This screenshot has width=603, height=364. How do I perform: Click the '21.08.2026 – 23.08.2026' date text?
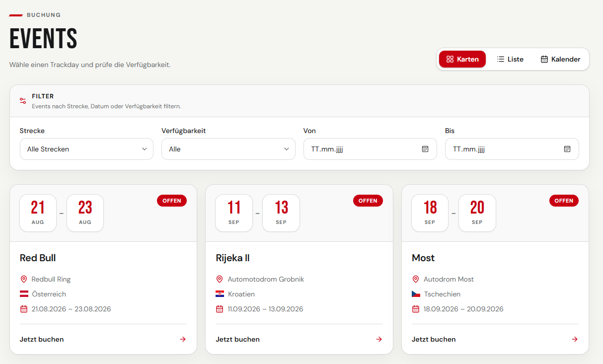point(71,309)
